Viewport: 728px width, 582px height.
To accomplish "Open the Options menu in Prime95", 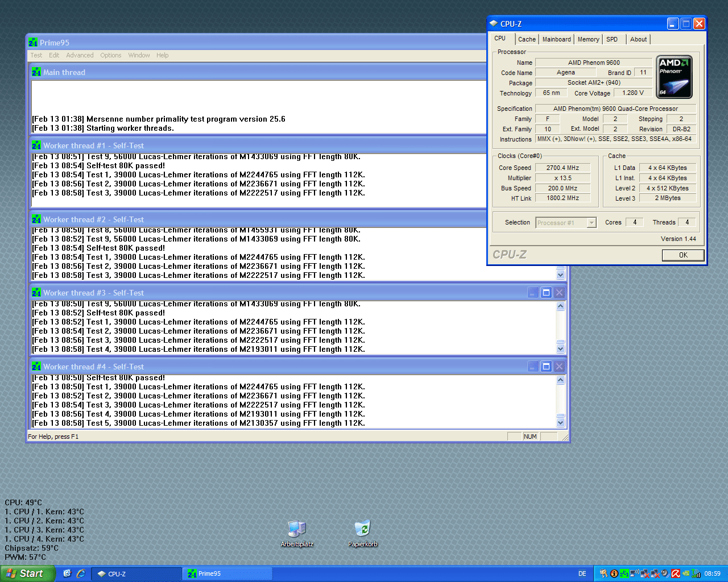I will pyautogui.click(x=111, y=55).
